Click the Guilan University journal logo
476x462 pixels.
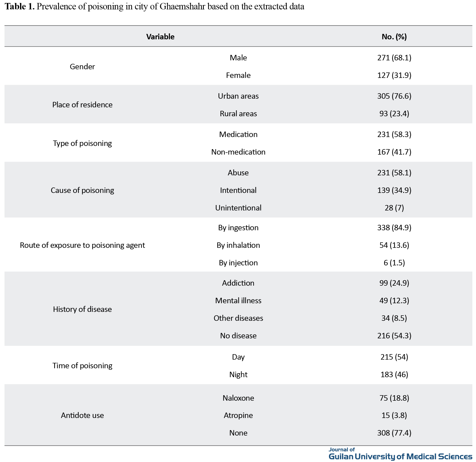[x=400, y=454]
